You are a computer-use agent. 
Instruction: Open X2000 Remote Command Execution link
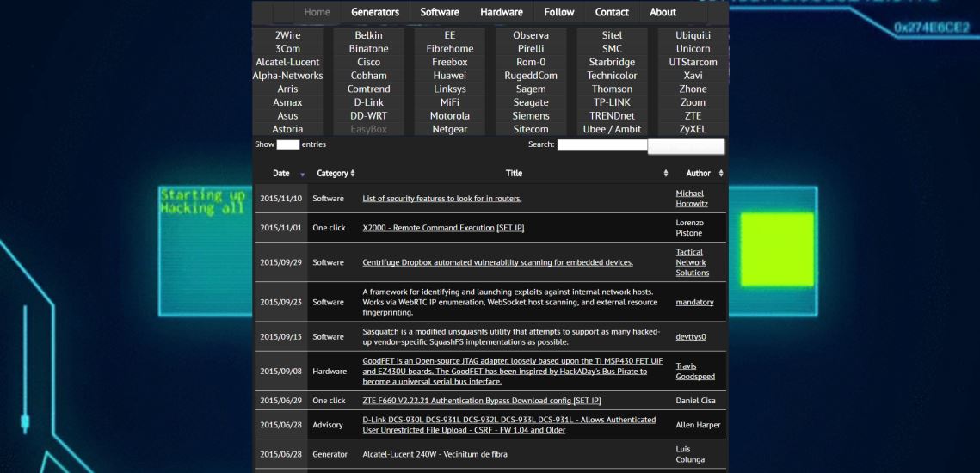pos(428,228)
